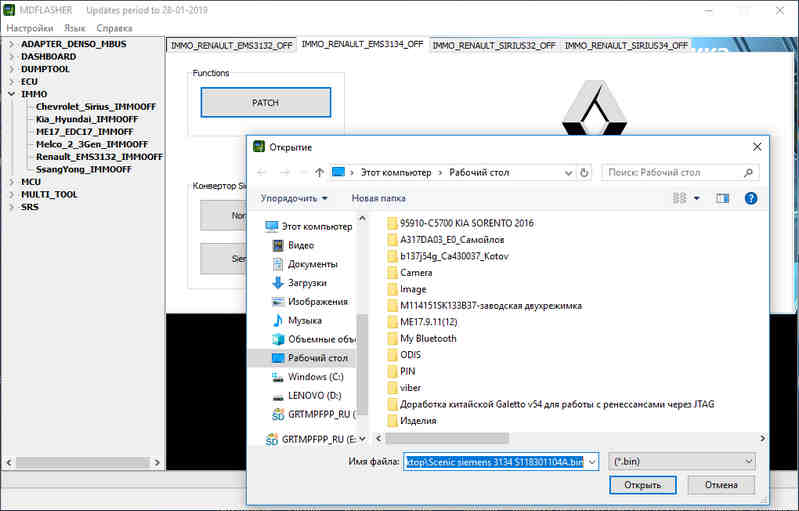Change view layout icon in dialog toolbar
The height and width of the screenshot is (511, 799).
tap(680, 198)
